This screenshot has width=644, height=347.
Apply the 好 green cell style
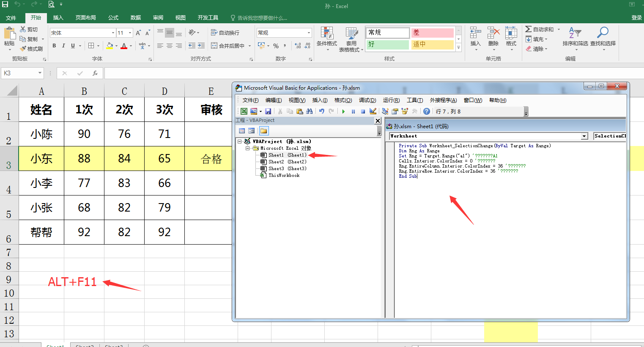[x=388, y=44]
